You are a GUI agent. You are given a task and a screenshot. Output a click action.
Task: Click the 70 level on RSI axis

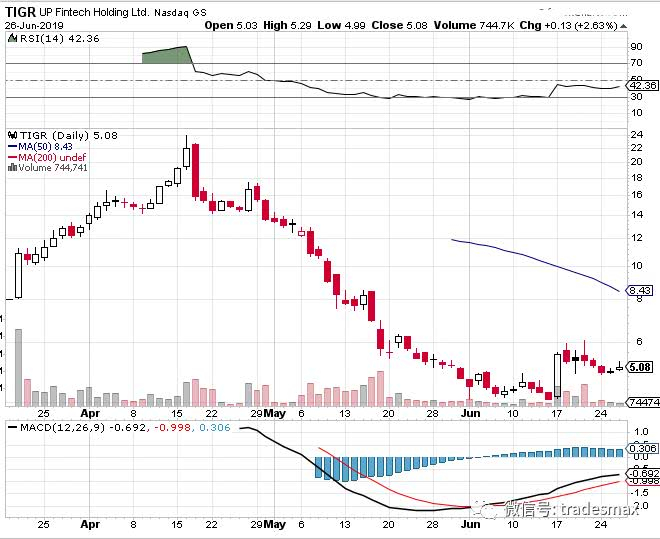point(636,63)
